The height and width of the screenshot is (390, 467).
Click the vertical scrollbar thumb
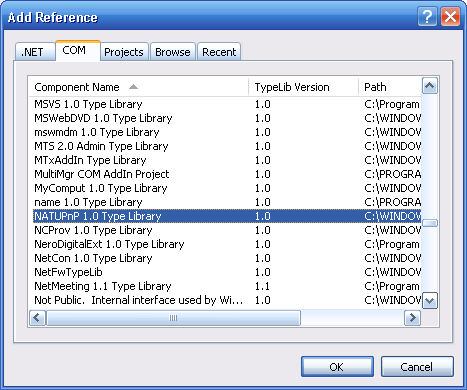coord(430,223)
